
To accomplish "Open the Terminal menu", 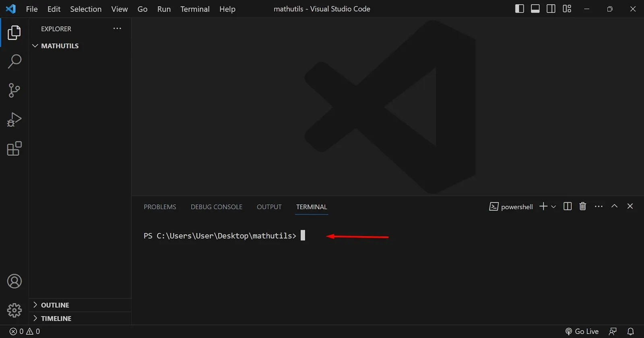I will pos(195,9).
